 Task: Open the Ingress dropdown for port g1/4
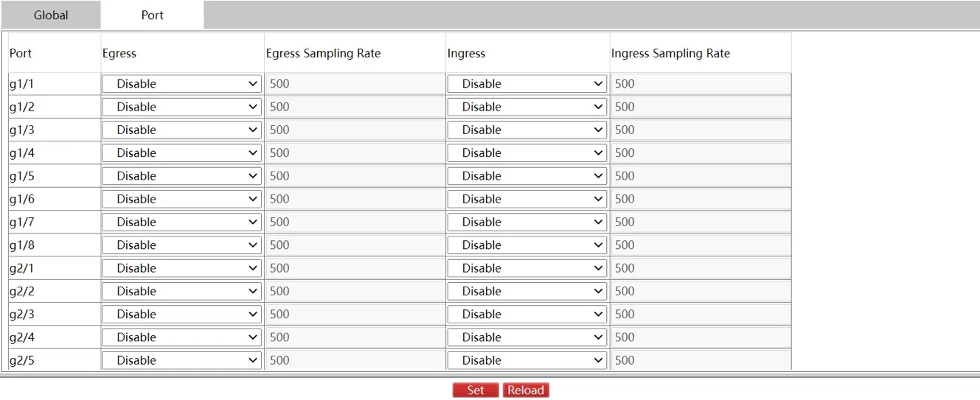tap(527, 153)
